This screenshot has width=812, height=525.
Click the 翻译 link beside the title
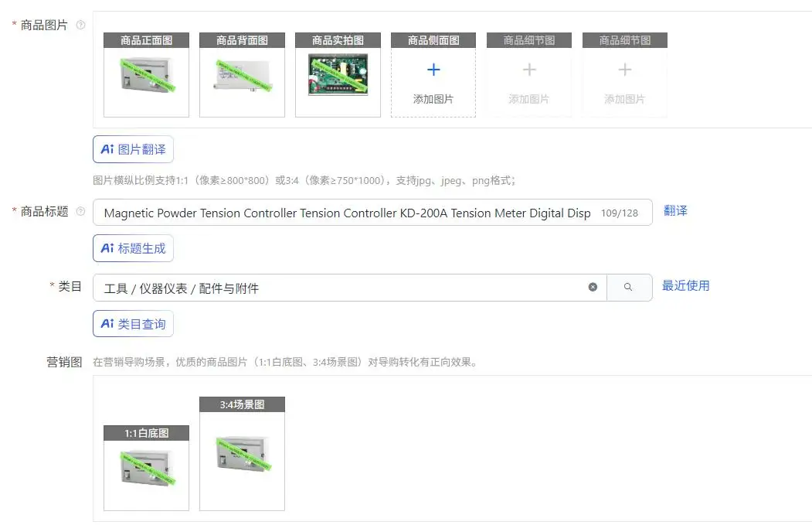pyautogui.click(x=675, y=211)
